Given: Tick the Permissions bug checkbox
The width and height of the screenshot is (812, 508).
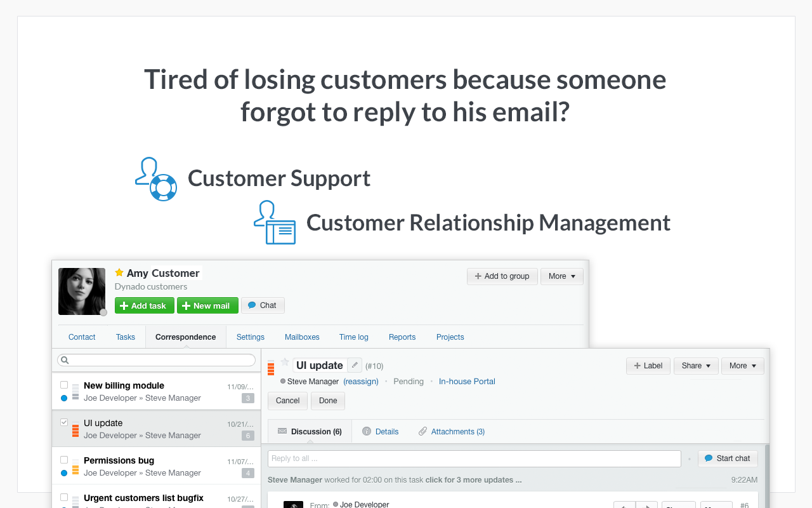Looking at the screenshot, I should pyautogui.click(x=64, y=460).
